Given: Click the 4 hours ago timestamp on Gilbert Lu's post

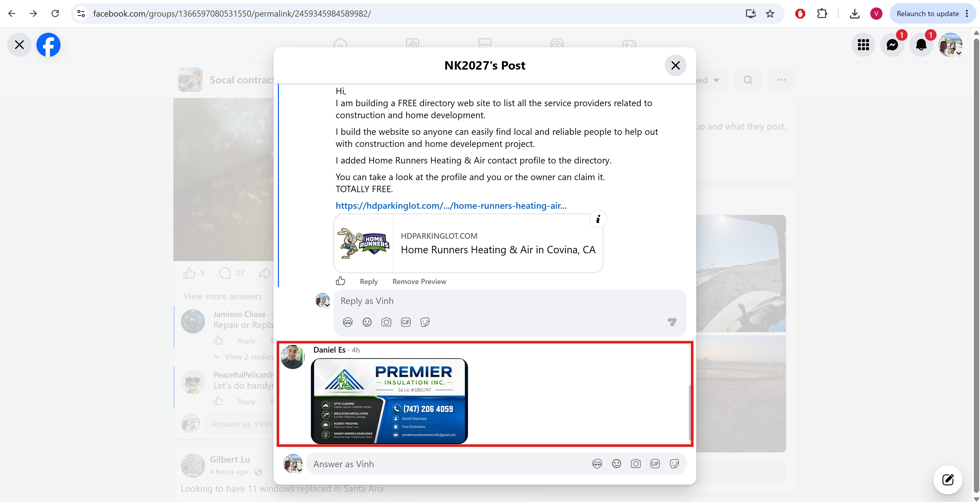Looking at the screenshot, I should (x=229, y=472).
